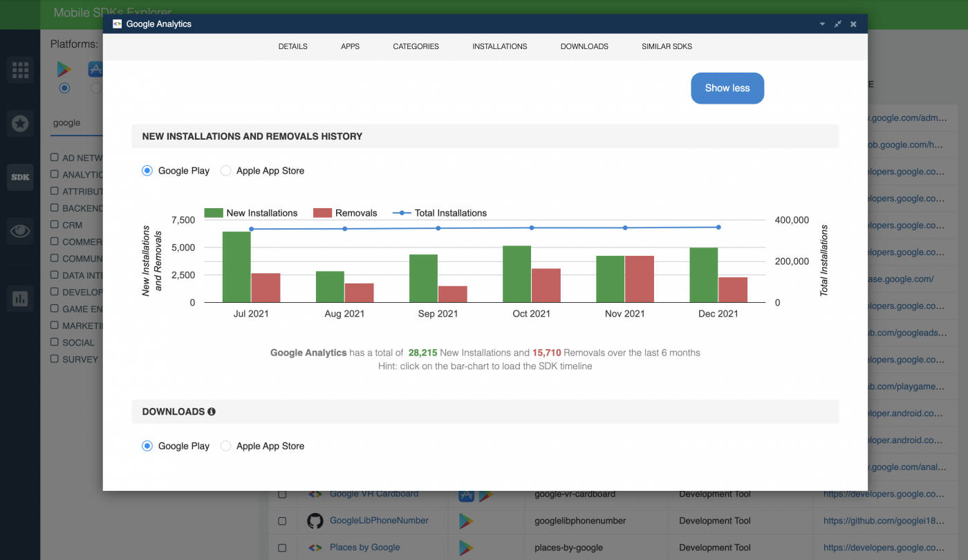Select Google Play radio under Installations history

point(147,171)
